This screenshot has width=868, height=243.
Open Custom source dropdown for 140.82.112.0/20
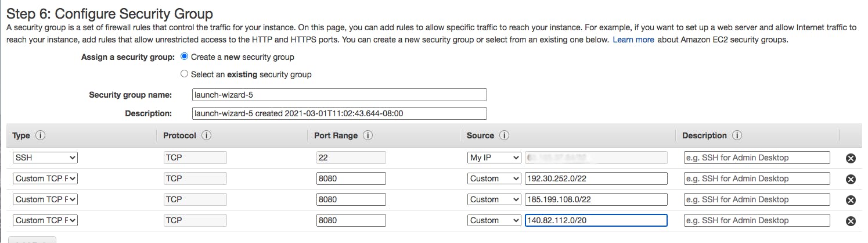[x=495, y=220]
